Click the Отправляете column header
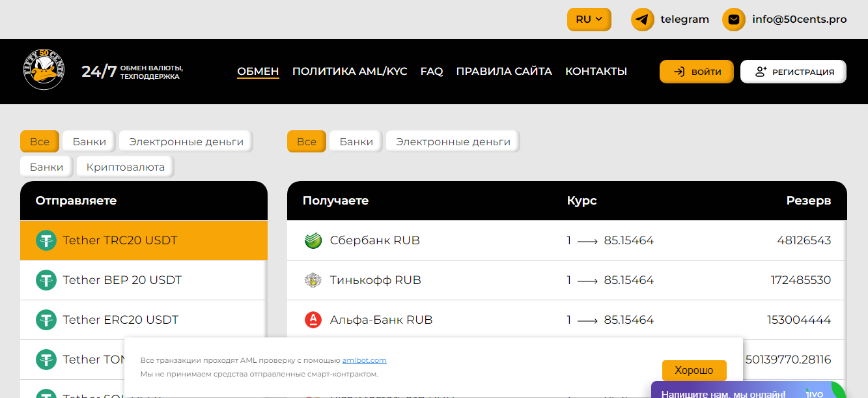This screenshot has height=398, width=868. (76, 201)
